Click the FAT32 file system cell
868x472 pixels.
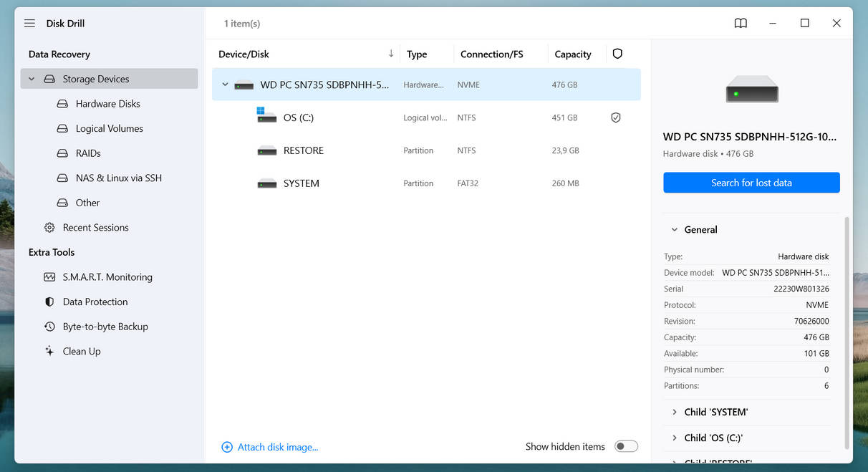click(468, 183)
